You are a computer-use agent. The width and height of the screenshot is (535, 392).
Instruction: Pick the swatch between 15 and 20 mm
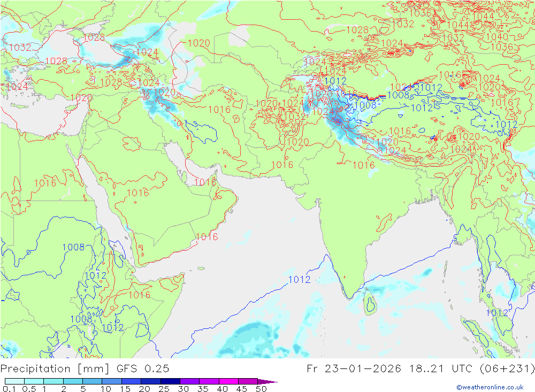coord(132,381)
